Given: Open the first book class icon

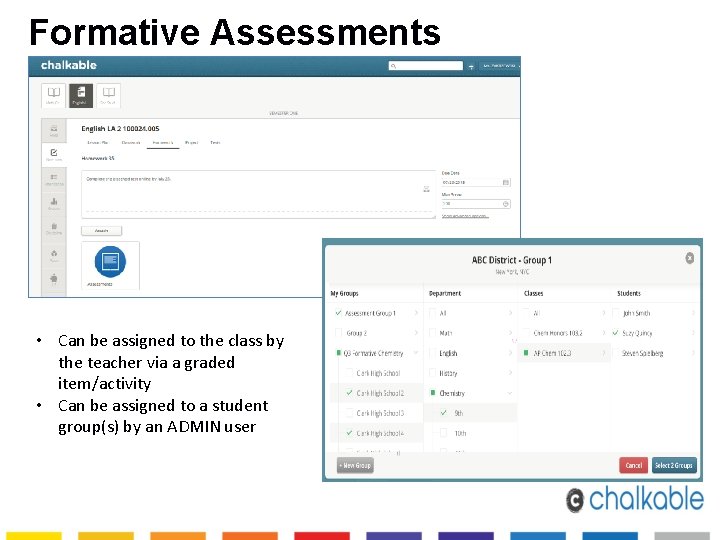Looking at the screenshot, I should [53, 96].
